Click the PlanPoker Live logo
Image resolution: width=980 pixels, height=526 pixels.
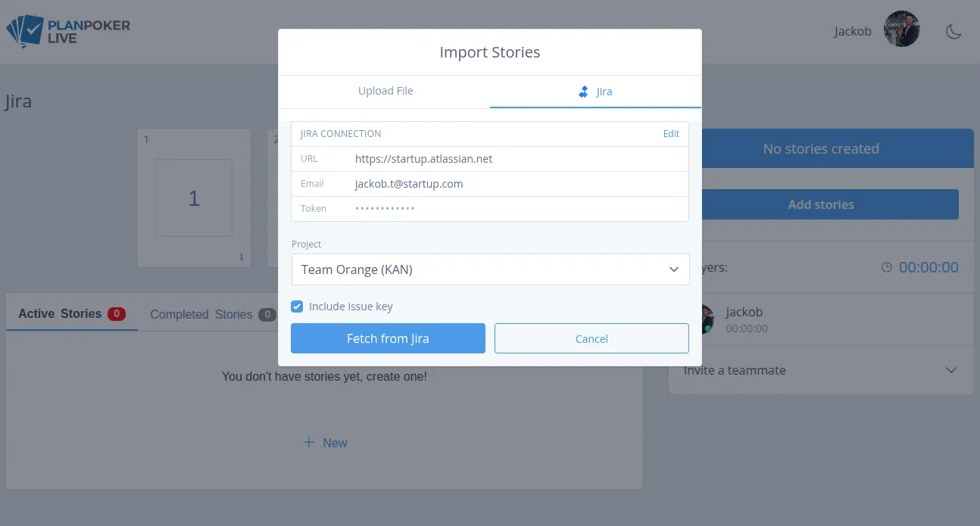click(x=68, y=31)
